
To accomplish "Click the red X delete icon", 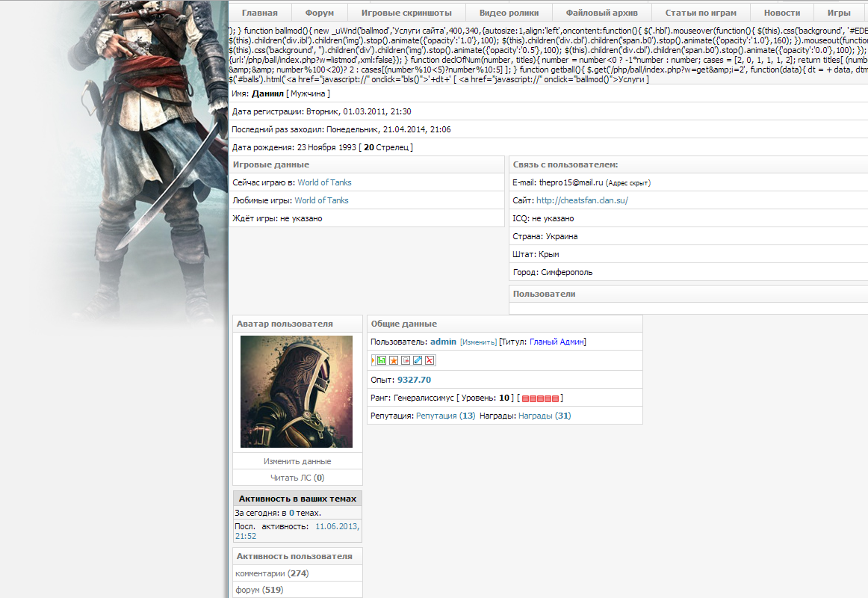I will click(x=430, y=360).
